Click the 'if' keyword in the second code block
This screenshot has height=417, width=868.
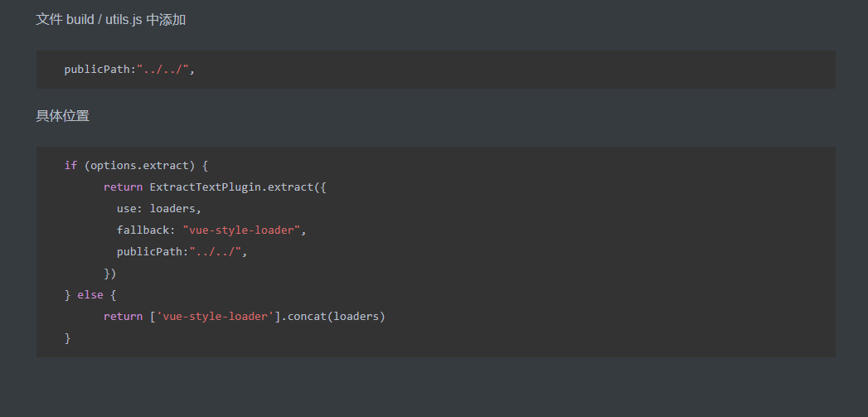coord(70,166)
